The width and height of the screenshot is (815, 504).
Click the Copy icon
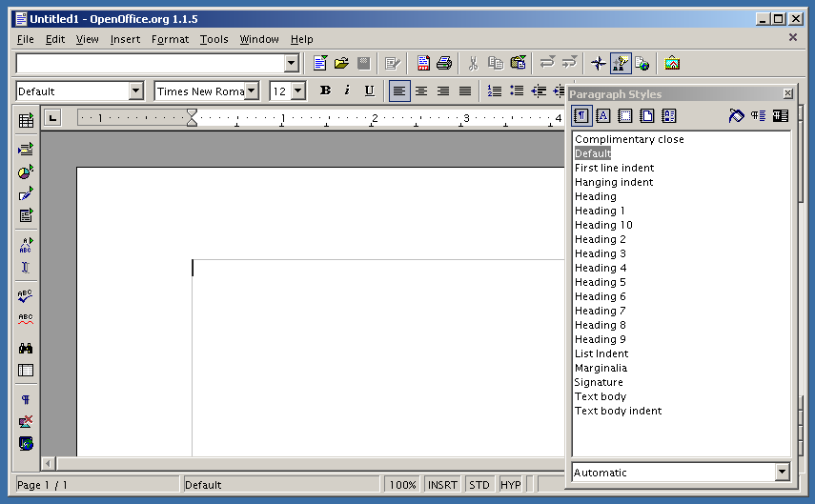click(x=496, y=64)
